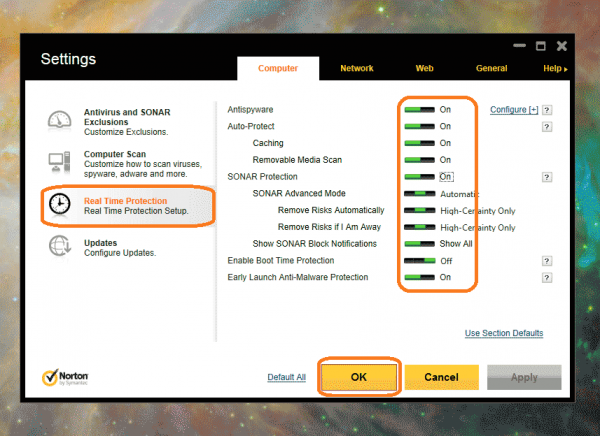Click the Auto-Protect setting label
The width and height of the screenshot is (600, 436).
point(251,126)
